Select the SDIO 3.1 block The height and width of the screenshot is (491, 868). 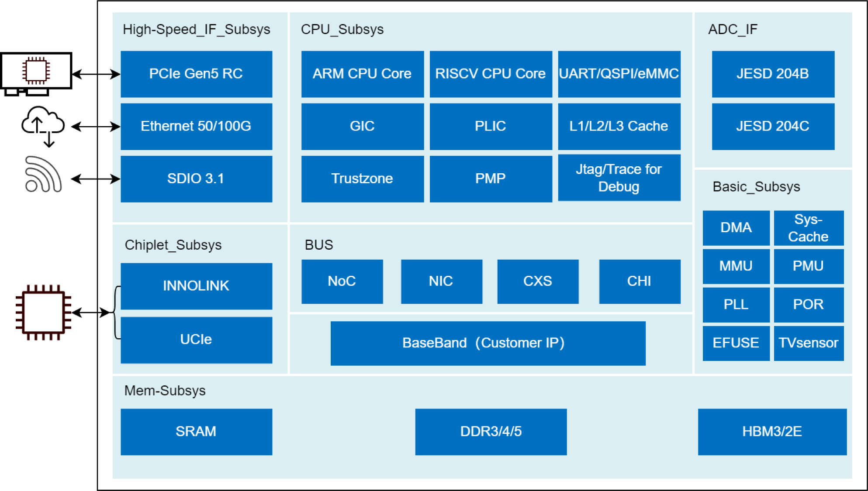point(196,179)
